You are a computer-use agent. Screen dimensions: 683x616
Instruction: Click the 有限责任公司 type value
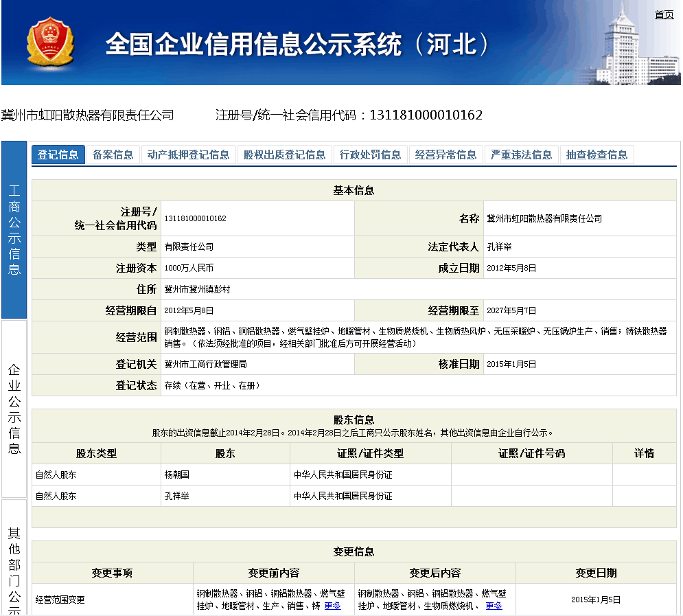189,247
